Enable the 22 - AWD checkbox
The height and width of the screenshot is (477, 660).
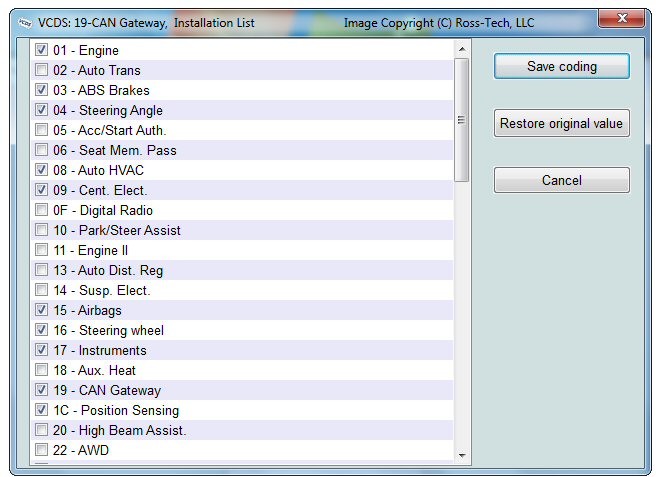point(41,450)
